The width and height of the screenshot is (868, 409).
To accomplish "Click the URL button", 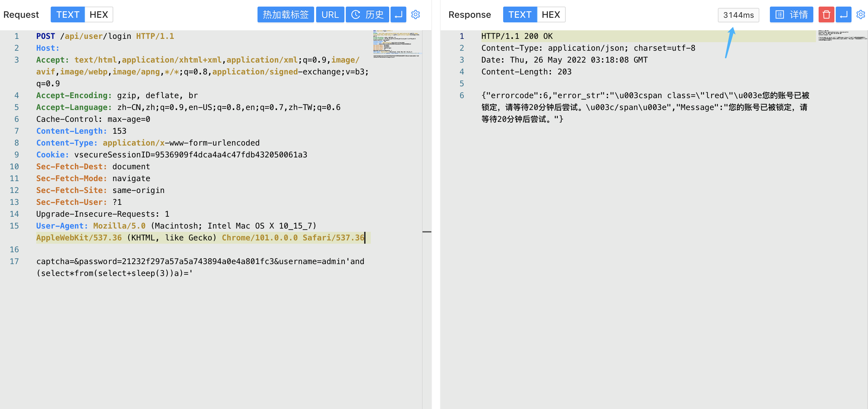I will coord(330,14).
